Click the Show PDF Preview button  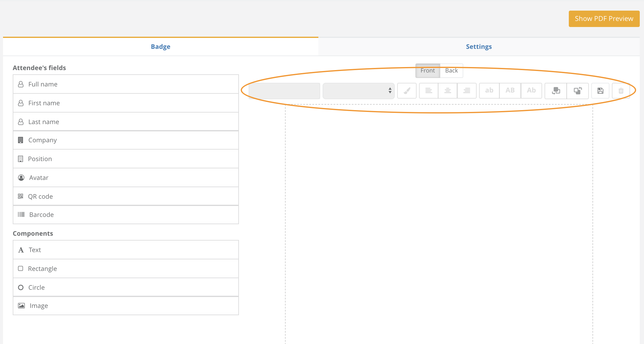pyautogui.click(x=604, y=19)
